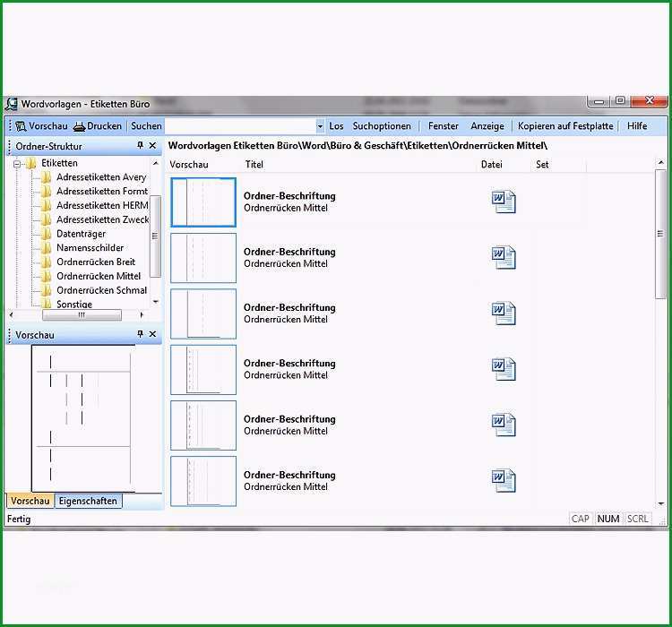Open Word file icon in sixth row

pos(504,480)
